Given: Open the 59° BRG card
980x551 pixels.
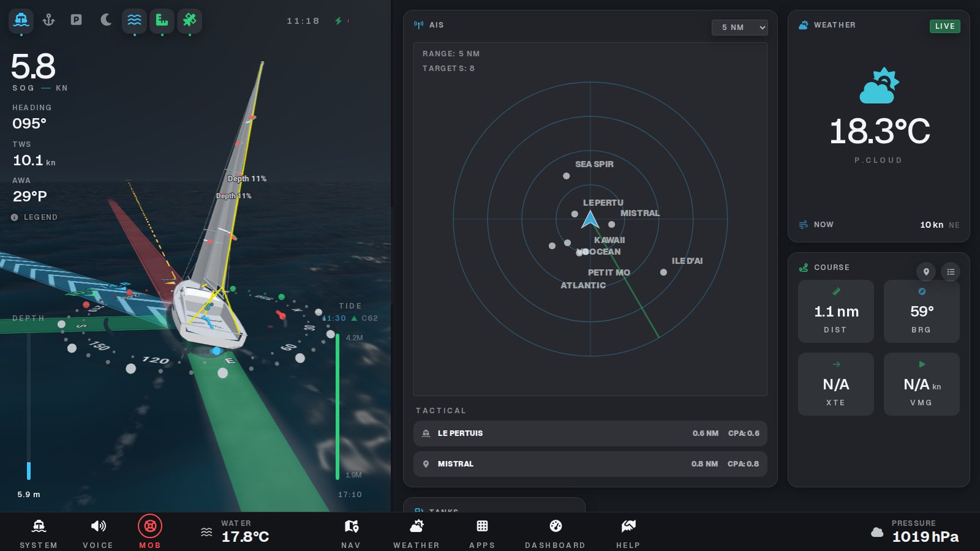Looking at the screenshot, I should (921, 311).
